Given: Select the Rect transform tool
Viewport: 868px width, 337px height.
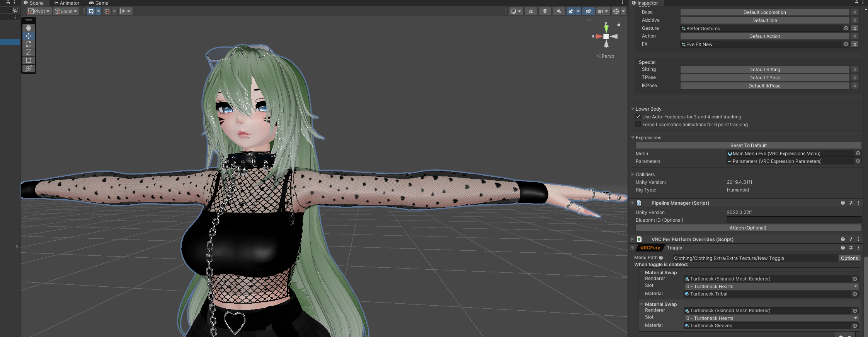Looking at the screenshot, I should point(29,60).
